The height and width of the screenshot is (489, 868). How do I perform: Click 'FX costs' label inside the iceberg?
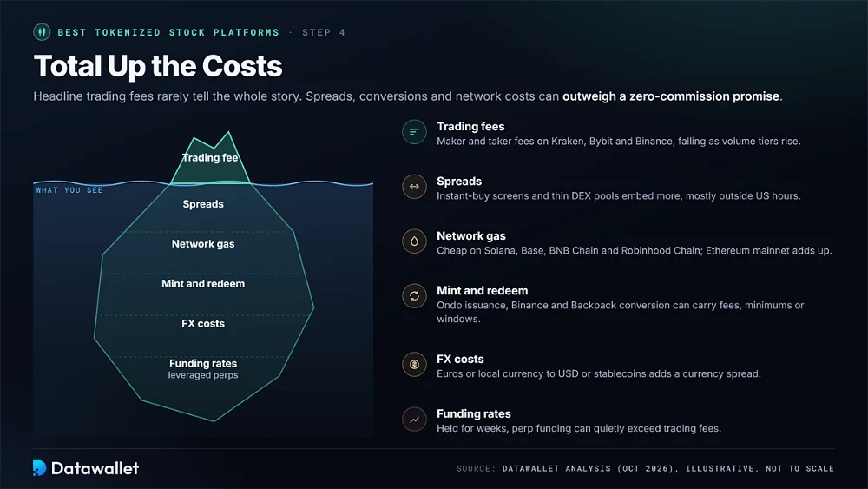pyautogui.click(x=203, y=324)
